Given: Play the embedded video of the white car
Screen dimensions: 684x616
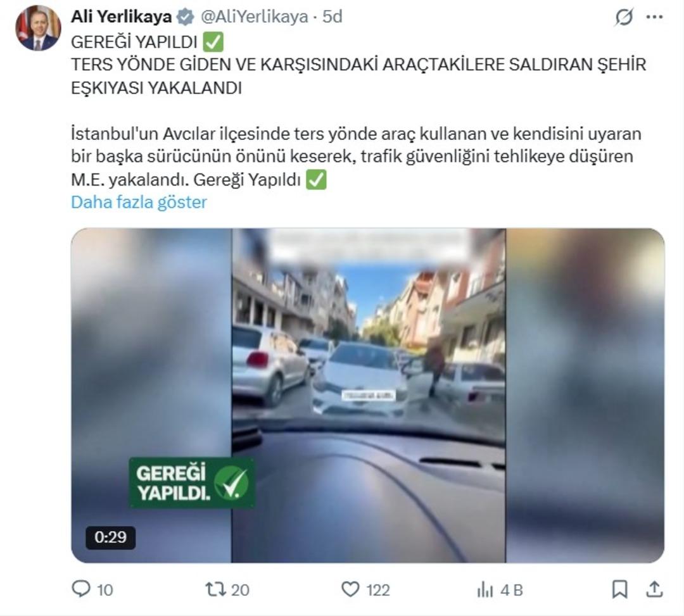Looking at the screenshot, I should 368,396.
